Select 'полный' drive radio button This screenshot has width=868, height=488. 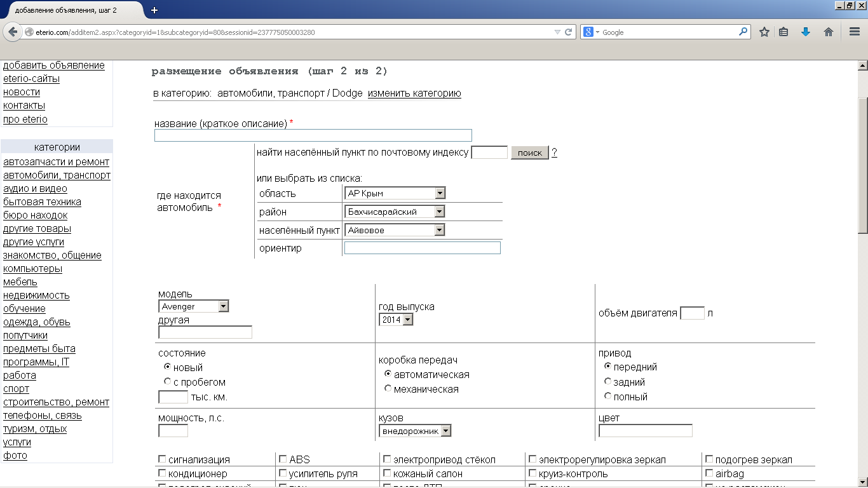(x=607, y=396)
